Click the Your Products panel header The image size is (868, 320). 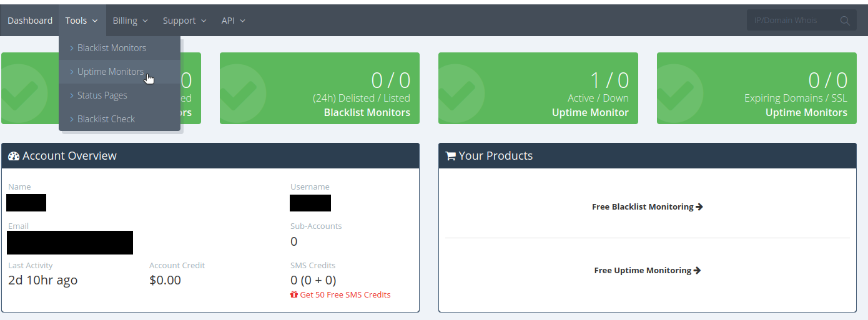pyautogui.click(x=648, y=156)
